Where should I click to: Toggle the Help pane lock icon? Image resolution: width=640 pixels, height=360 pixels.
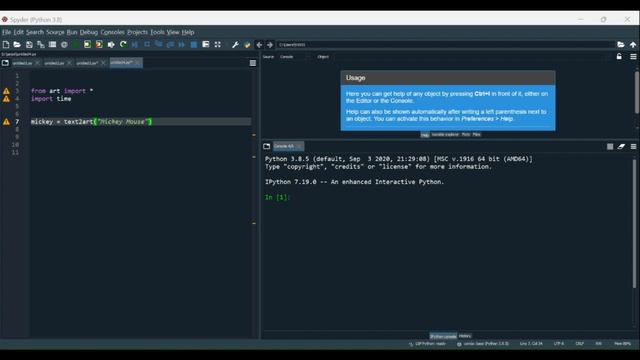pyautogui.click(x=619, y=57)
